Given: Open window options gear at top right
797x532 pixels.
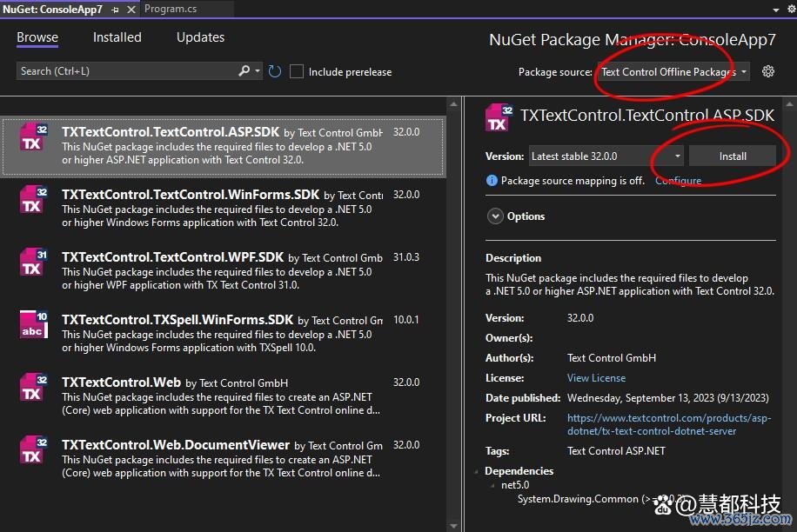Looking at the screenshot, I should pos(792,9).
